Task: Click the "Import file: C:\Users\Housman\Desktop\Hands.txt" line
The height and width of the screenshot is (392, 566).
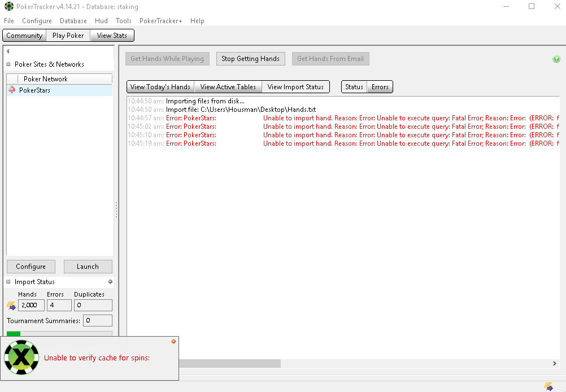Action: [x=241, y=110]
